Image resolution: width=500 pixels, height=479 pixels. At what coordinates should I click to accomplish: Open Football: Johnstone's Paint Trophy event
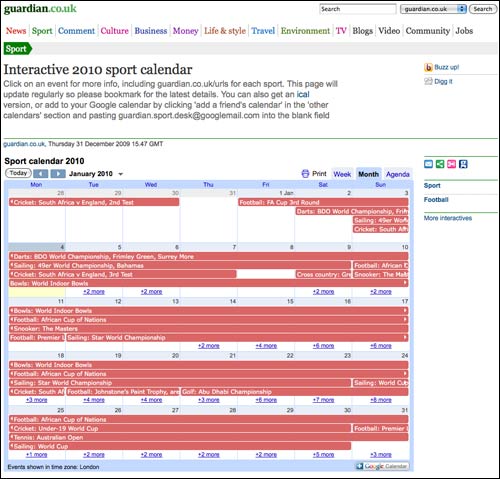pos(123,392)
